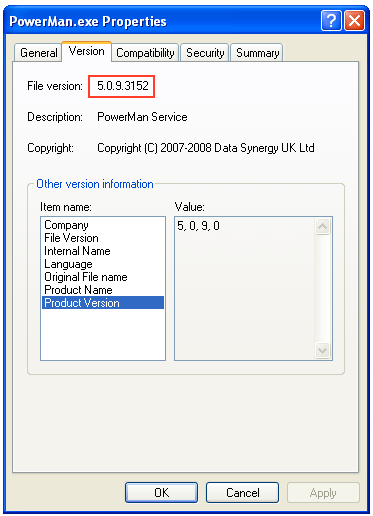The height and width of the screenshot is (516, 373).
Task: Click the Cancel button
Action: tap(242, 492)
